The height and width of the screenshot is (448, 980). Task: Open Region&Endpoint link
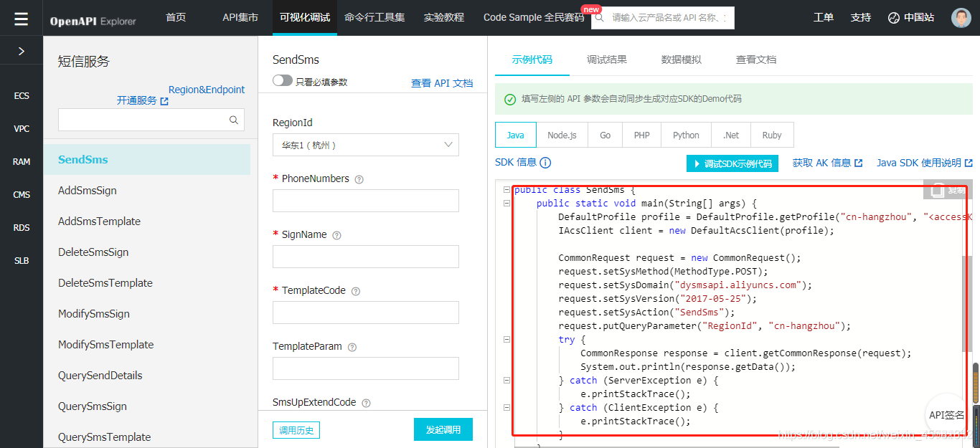207,90
